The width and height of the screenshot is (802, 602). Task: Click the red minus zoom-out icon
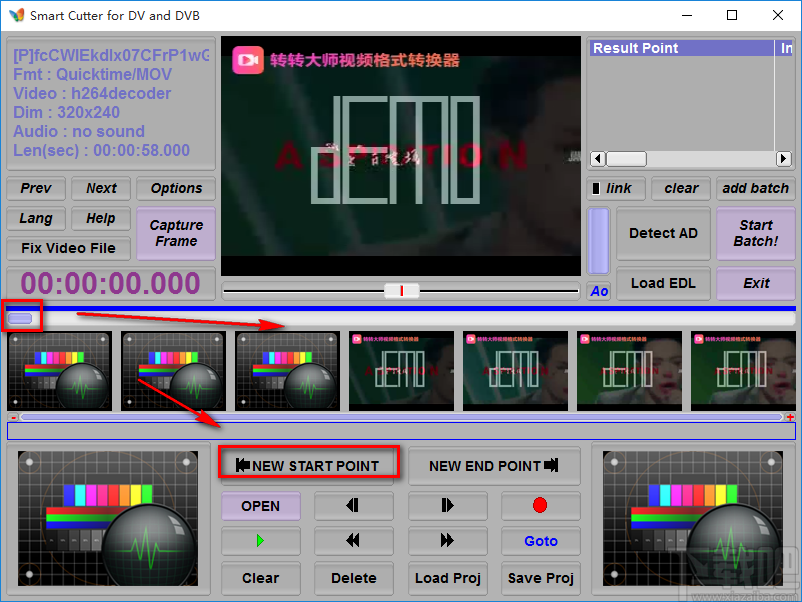(14, 417)
